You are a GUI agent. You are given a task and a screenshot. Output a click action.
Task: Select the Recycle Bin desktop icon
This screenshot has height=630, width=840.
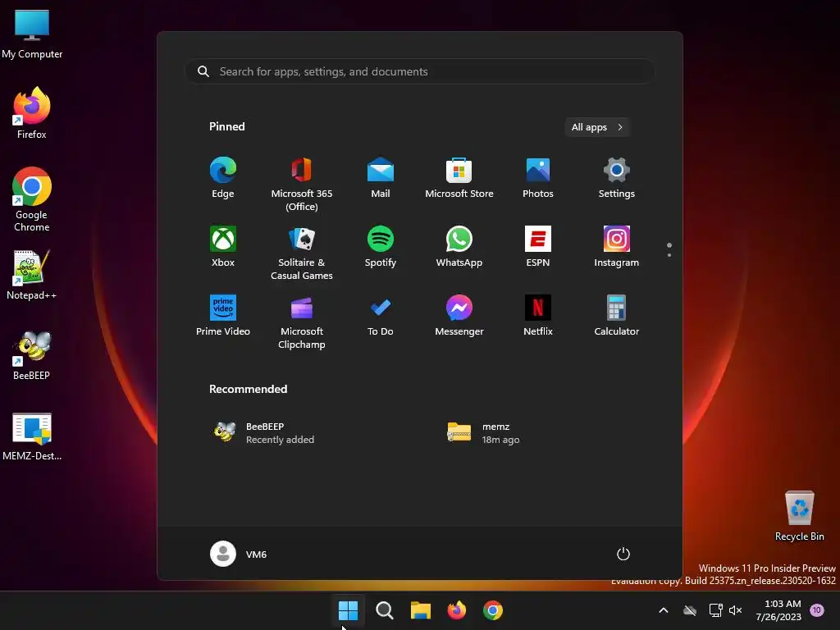(x=799, y=517)
